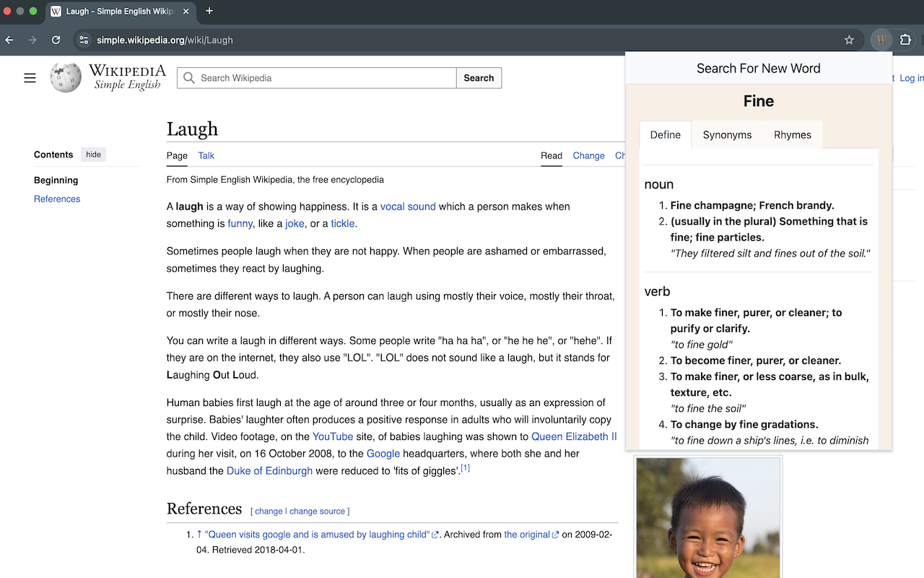Hide the Contents sidebar
The image size is (924, 578).
coord(93,154)
